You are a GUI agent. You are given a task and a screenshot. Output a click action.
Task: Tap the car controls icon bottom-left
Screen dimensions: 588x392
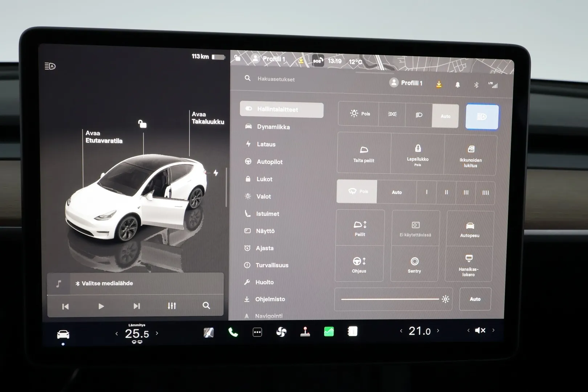[x=63, y=334]
